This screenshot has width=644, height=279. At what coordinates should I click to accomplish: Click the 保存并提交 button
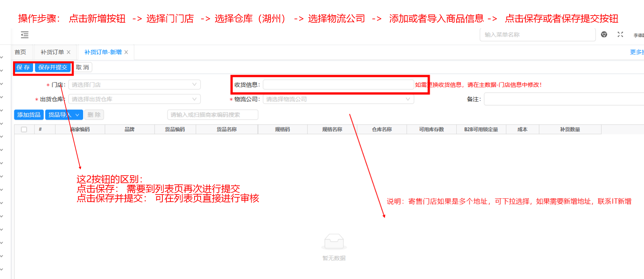click(x=53, y=67)
